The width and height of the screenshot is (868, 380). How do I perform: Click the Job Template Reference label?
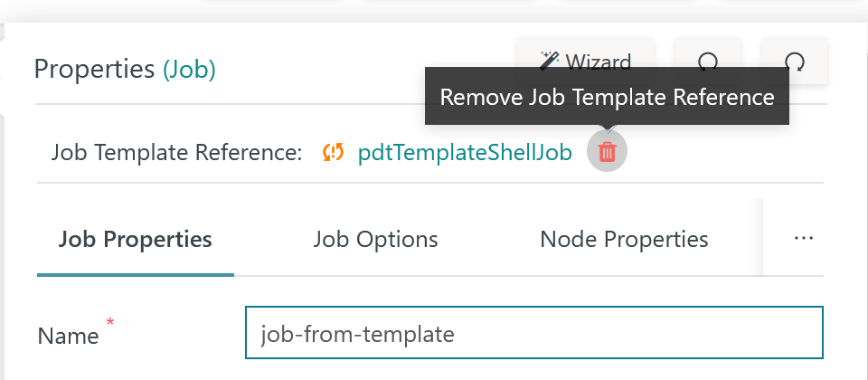click(x=176, y=152)
